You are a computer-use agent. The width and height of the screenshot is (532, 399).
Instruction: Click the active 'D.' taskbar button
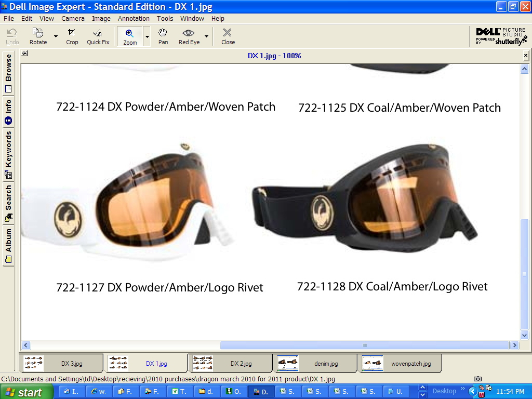point(261,392)
